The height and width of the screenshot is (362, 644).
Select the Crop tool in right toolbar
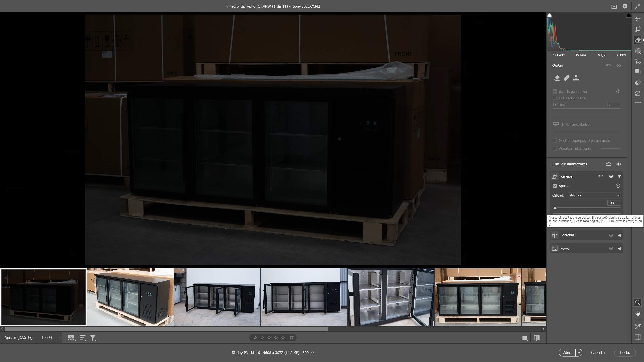638,29
